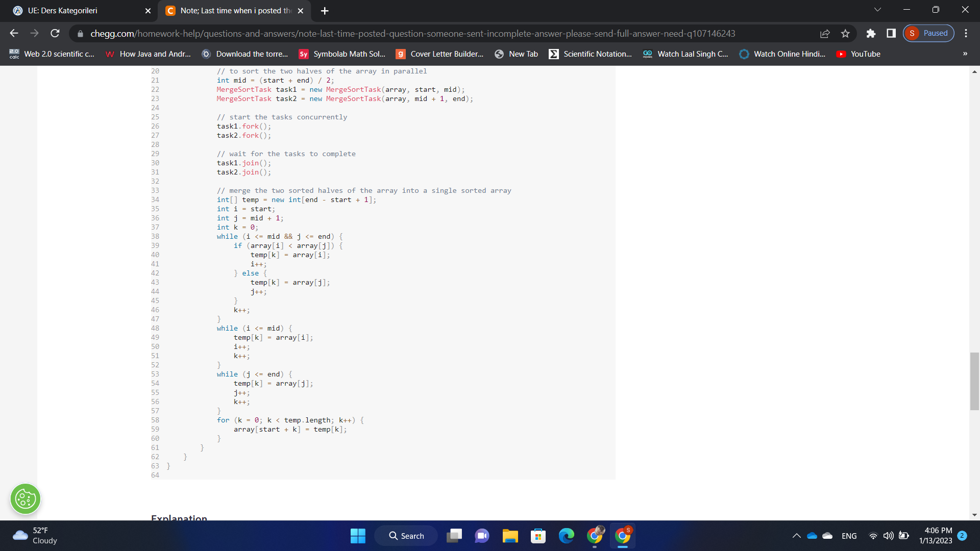Open the tab search dropdown arrow
The image size is (980, 551).
877,9
